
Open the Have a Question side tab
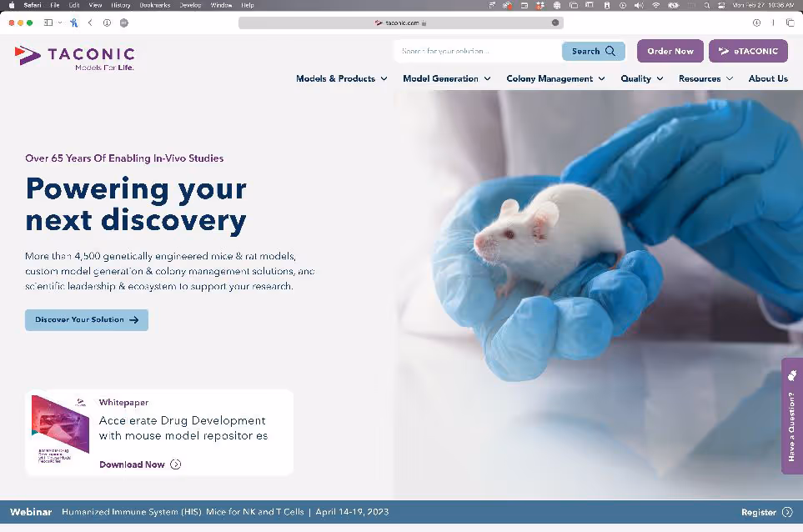[x=791, y=416]
